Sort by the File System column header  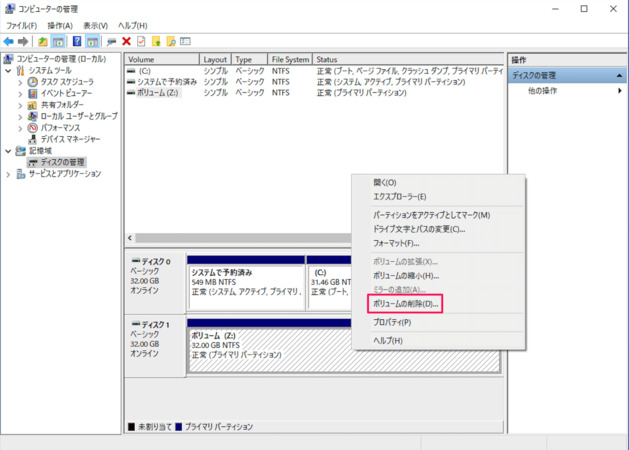click(290, 59)
